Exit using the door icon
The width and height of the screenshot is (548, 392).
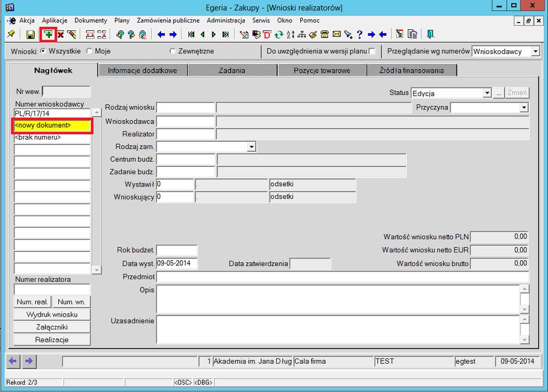point(430,34)
